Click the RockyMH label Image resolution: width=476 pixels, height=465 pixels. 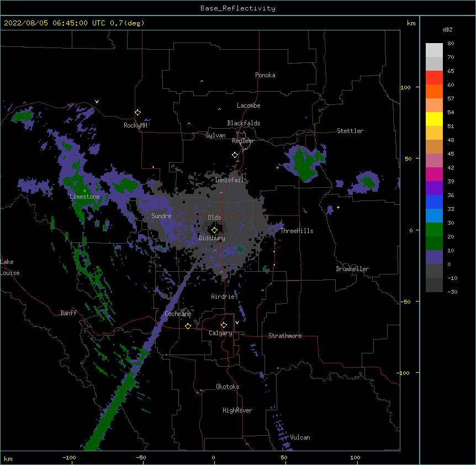(135, 125)
